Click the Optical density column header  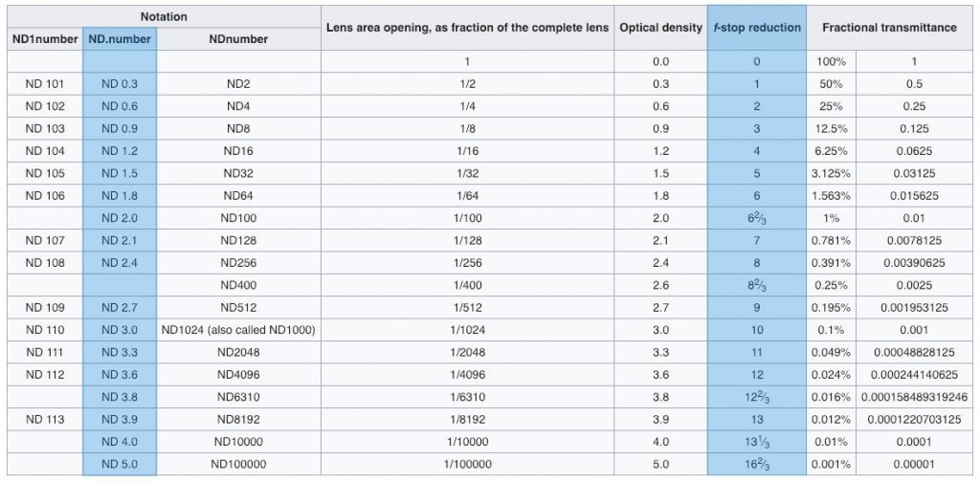point(660,28)
